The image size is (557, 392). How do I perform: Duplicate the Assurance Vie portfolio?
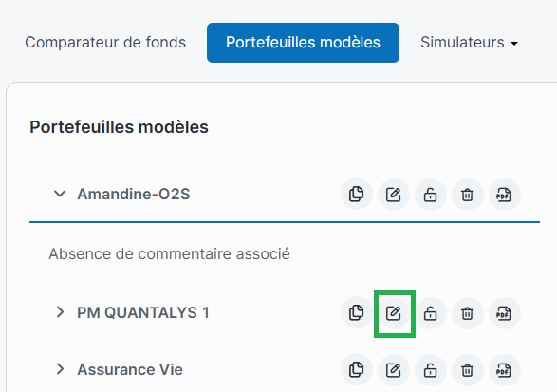click(x=357, y=370)
